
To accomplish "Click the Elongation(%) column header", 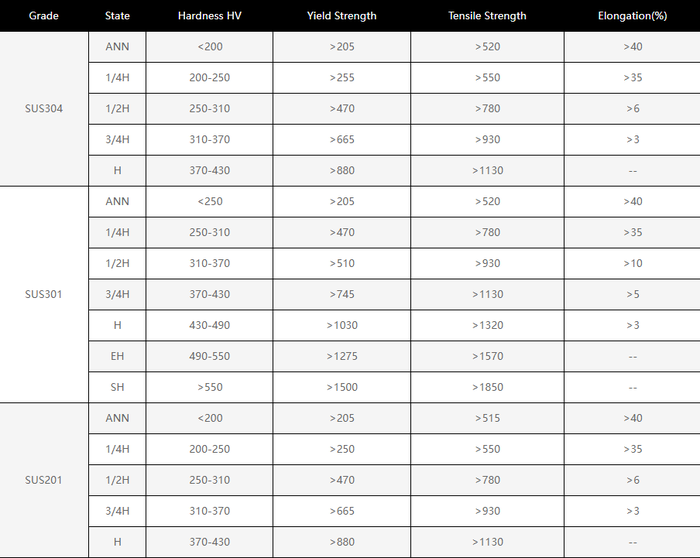I will point(632,16).
